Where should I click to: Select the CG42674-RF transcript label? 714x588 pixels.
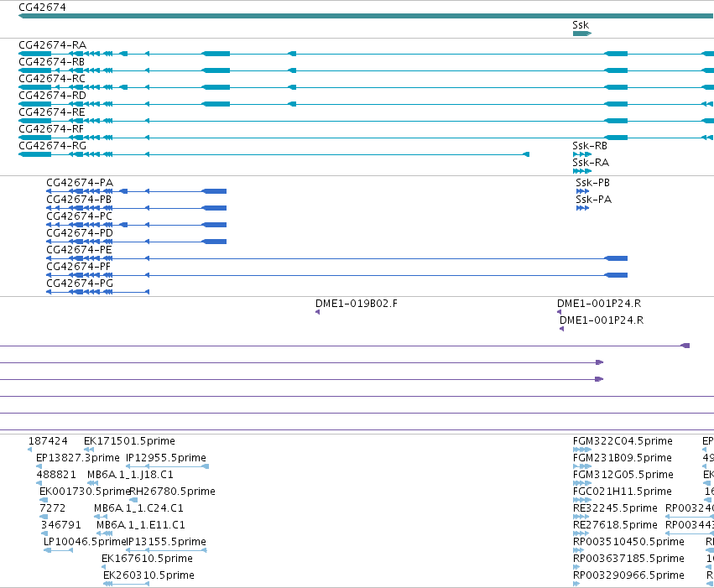tap(51, 129)
